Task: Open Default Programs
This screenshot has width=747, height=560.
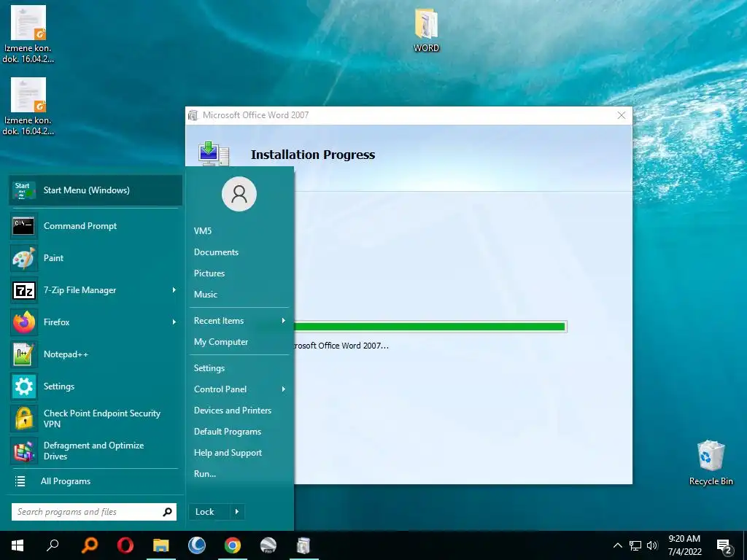Action: tap(228, 432)
